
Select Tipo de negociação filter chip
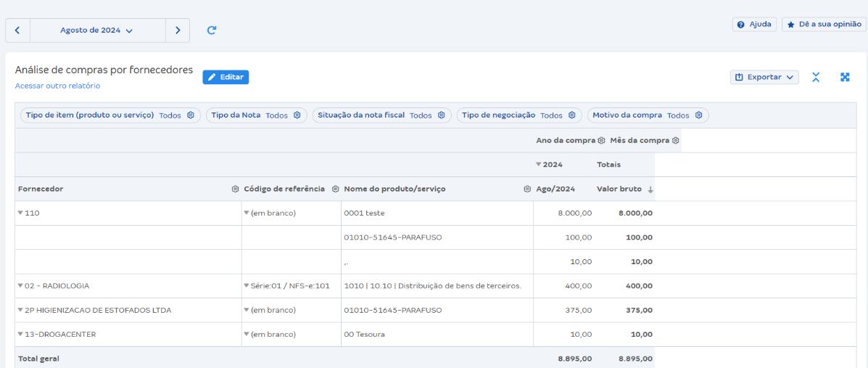(519, 115)
